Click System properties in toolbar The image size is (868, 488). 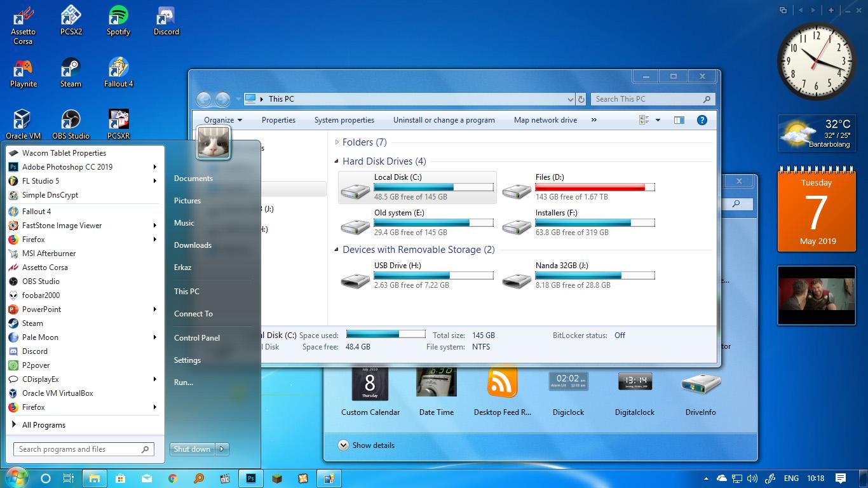[344, 120]
